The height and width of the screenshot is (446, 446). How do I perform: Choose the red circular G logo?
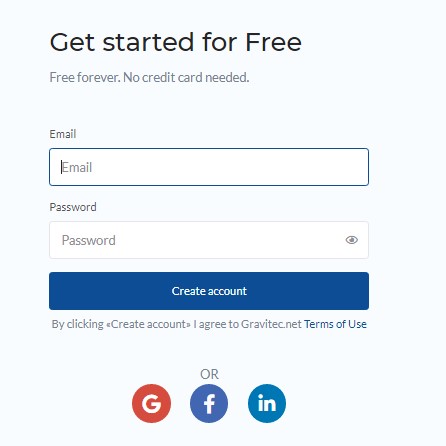click(x=151, y=403)
